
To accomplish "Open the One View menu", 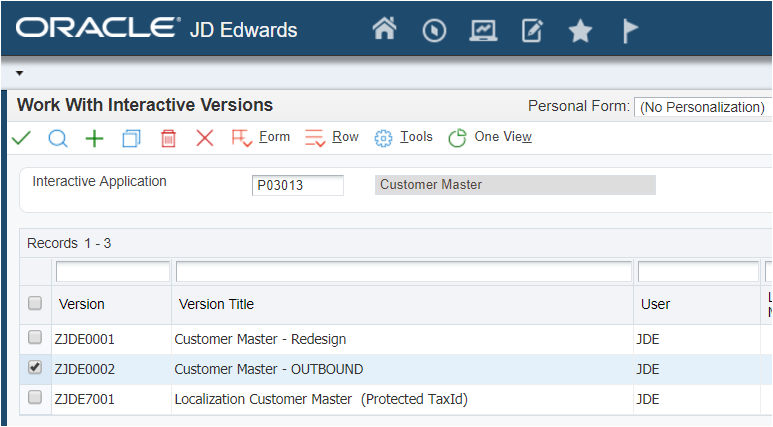I will tap(503, 137).
